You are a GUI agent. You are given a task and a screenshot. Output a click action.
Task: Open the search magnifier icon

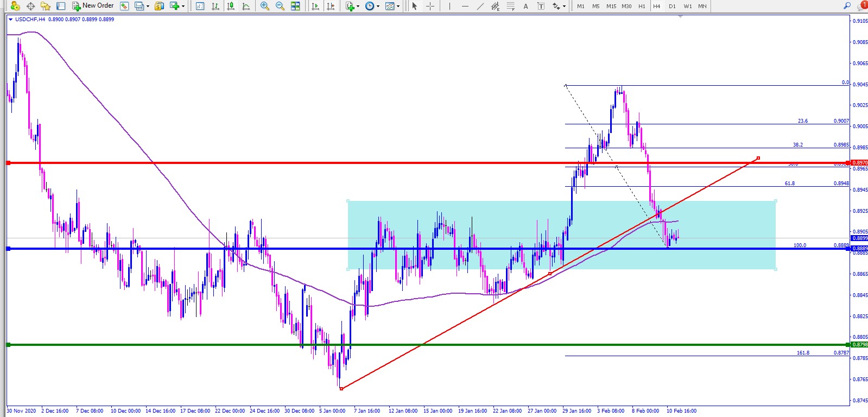pos(847,6)
